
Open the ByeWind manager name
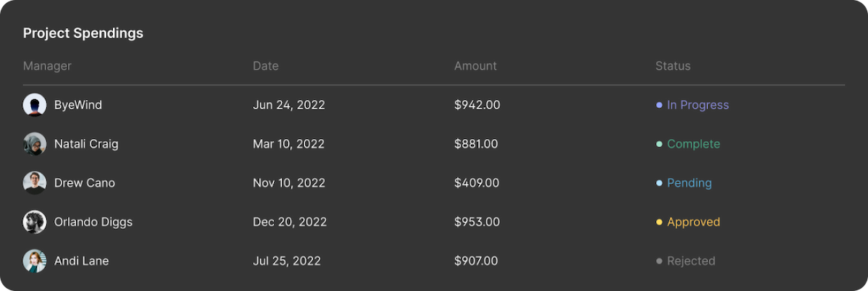78,105
